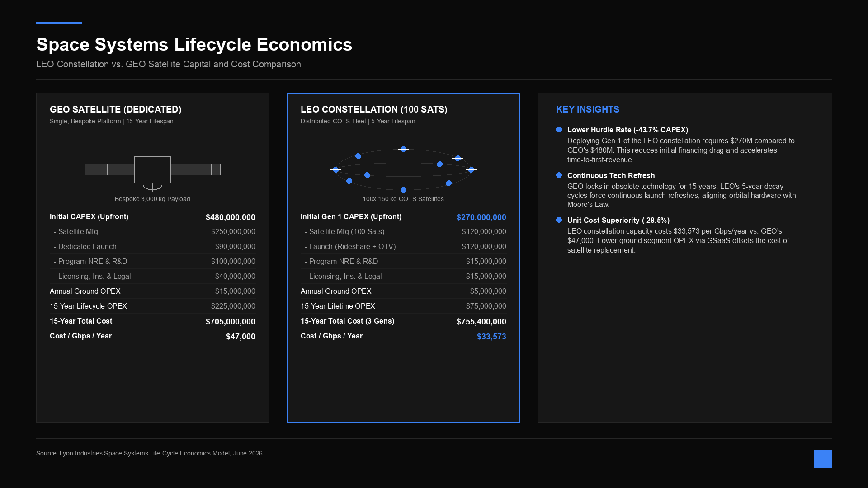Click the 15-Year Total Cost (3 Gens) label
The image size is (868, 488).
click(347, 321)
